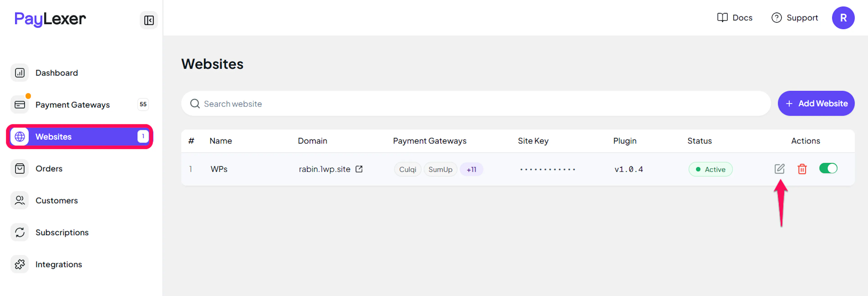Focus the Search website field

click(x=476, y=104)
